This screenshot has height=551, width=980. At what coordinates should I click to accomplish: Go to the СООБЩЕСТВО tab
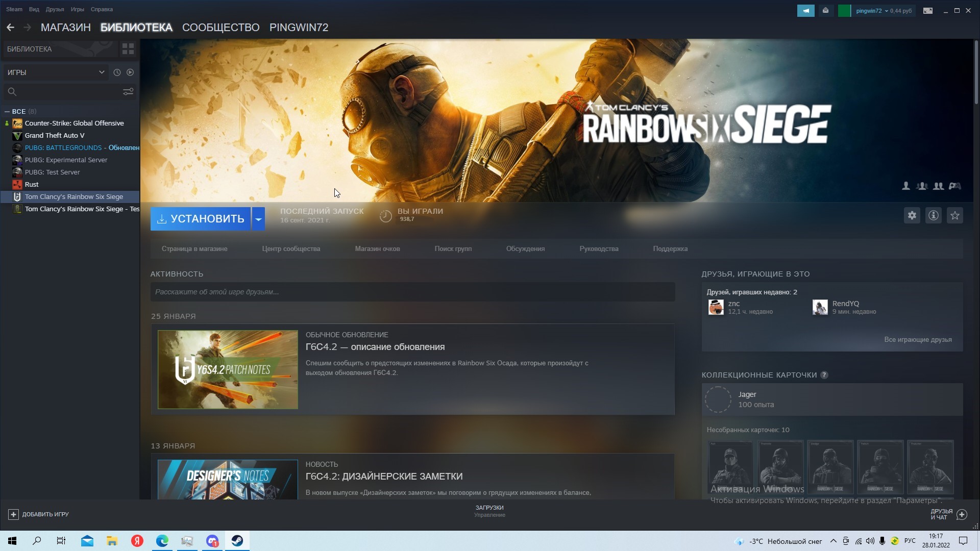tap(221, 28)
